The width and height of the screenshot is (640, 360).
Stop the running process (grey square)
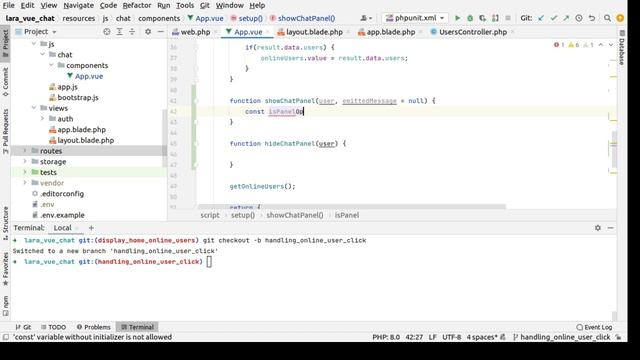coord(508,18)
